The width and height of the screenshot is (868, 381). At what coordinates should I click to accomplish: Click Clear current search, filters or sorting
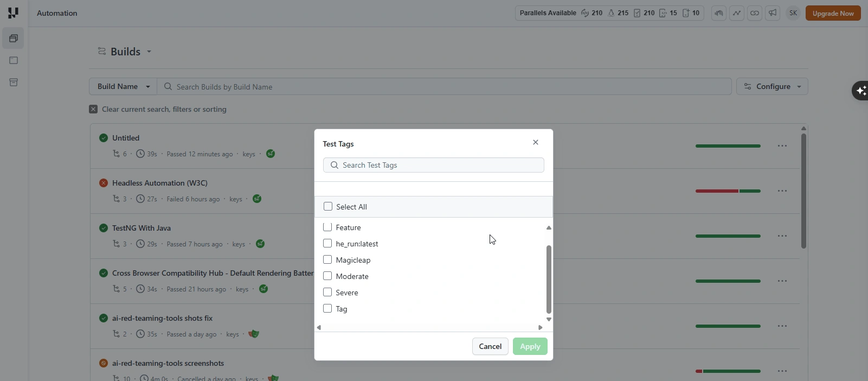point(164,109)
